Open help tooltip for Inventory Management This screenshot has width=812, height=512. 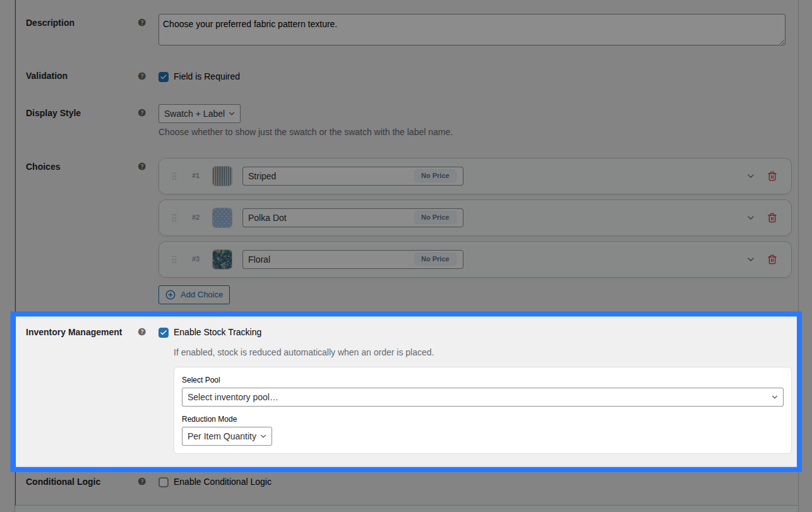click(x=142, y=332)
